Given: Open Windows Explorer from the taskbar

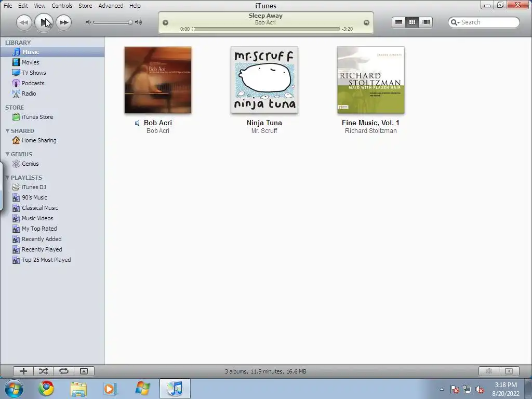Looking at the screenshot, I should pos(78,389).
